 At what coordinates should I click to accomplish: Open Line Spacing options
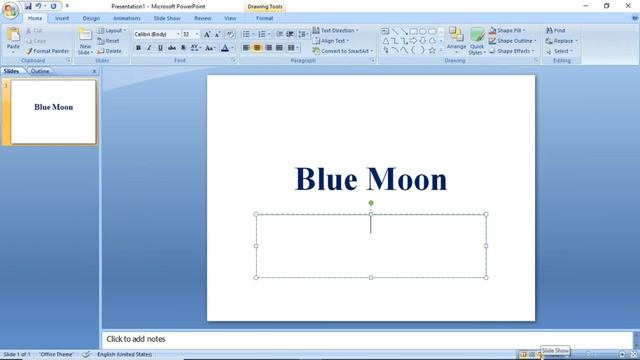click(x=303, y=34)
